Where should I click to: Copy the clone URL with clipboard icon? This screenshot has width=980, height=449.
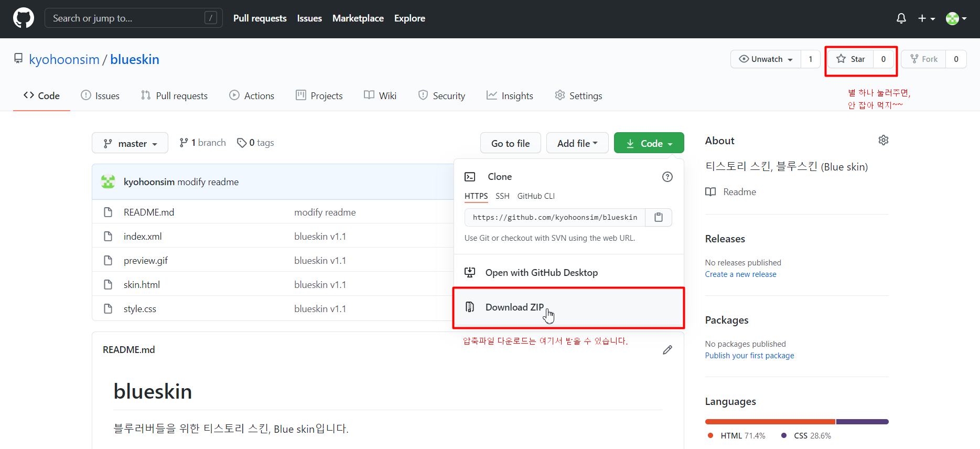pyautogui.click(x=659, y=217)
